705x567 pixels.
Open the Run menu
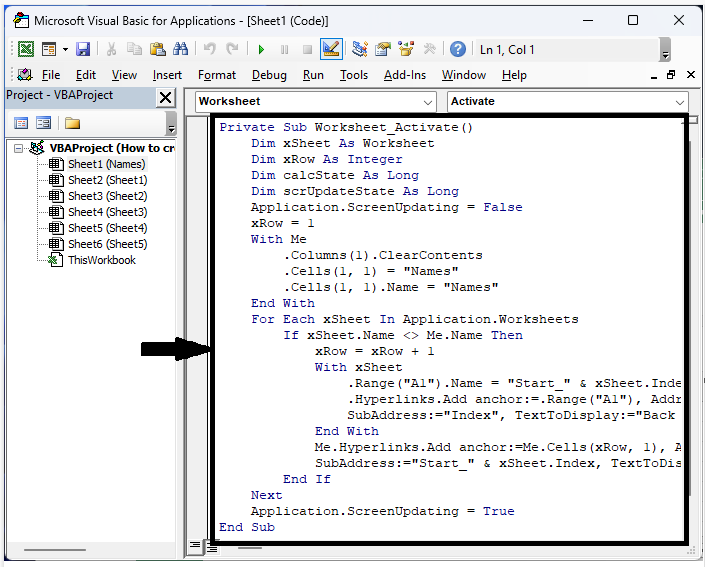pyautogui.click(x=313, y=75)
